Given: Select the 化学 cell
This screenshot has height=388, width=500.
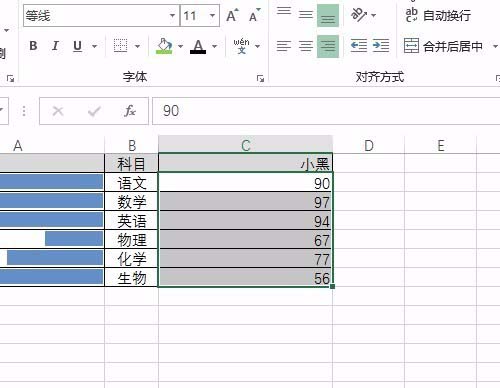Looking at the screenshot, I should click(x=132, y=259).
